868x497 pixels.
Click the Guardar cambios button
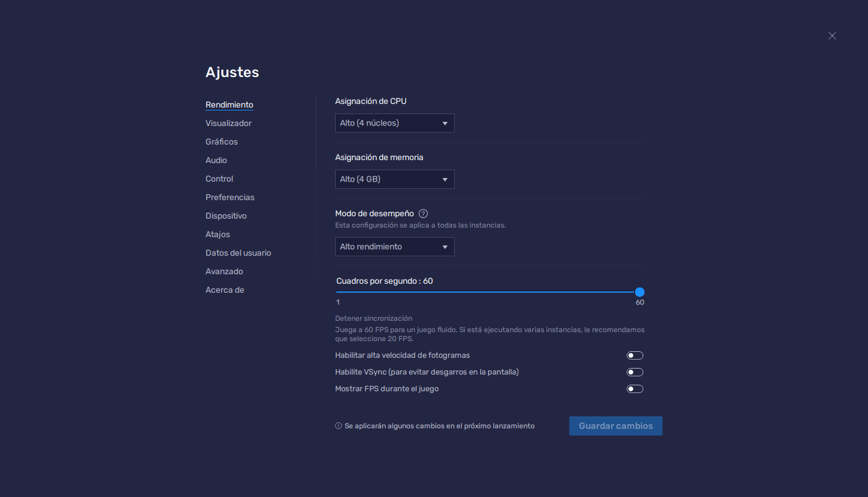[x=616, y=426]
